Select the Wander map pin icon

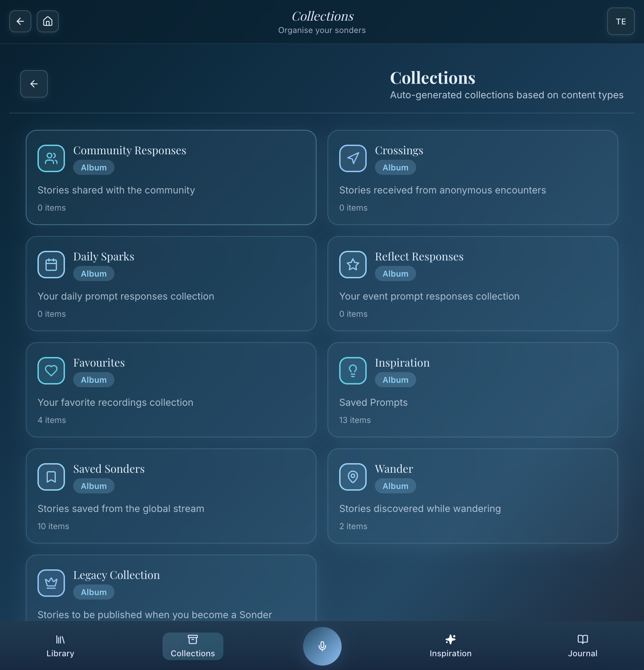[353, 477]
